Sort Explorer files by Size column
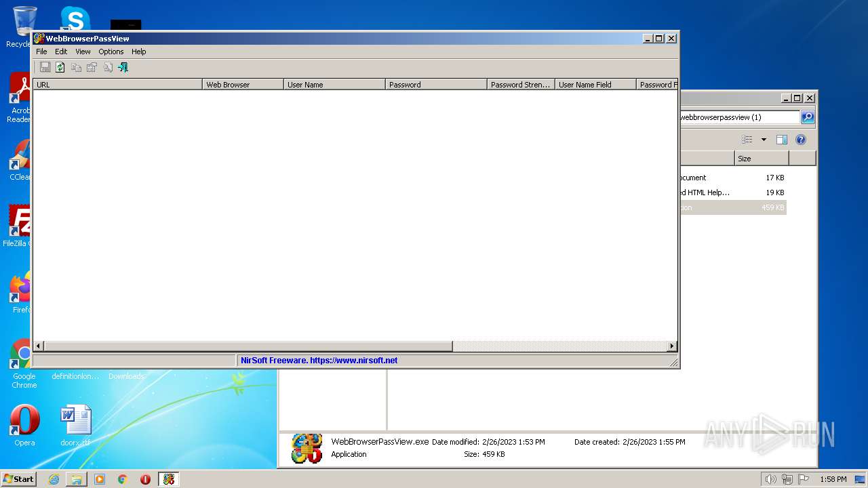 pos(762,159)
